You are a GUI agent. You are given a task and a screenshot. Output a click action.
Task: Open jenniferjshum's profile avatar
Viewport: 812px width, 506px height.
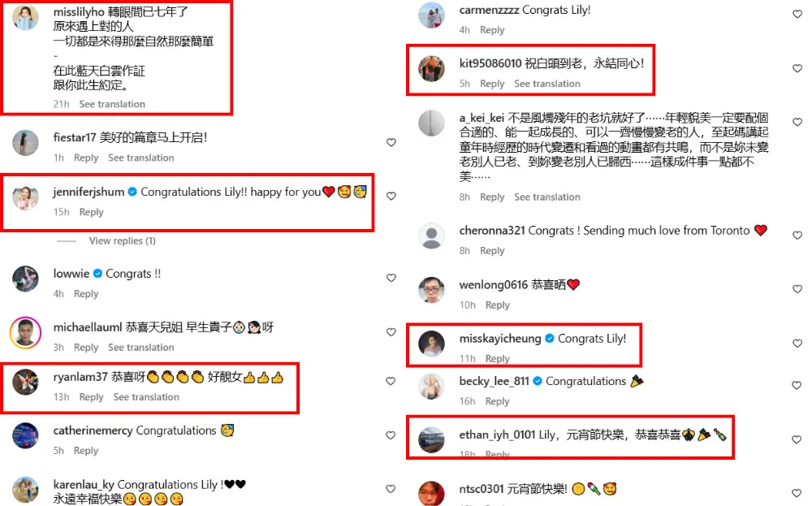click(25, 197)
